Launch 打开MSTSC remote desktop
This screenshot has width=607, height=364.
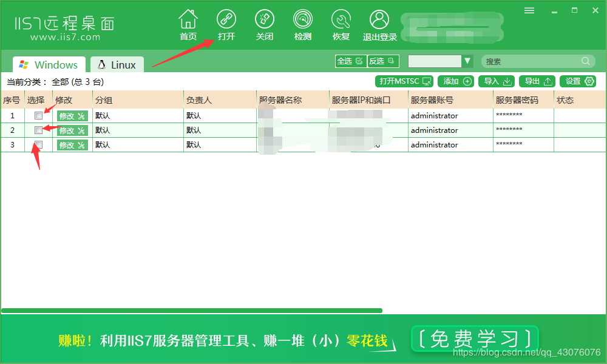pyautogui.click(x=404, y=81)
